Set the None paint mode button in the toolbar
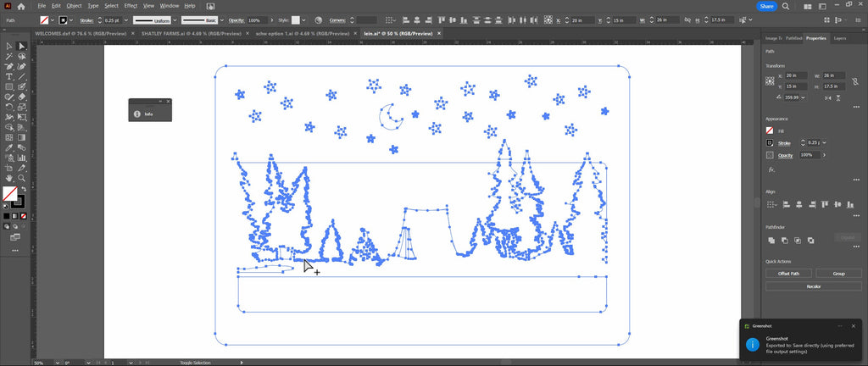Screen dimensions: 868x366 tap(23, 216)
